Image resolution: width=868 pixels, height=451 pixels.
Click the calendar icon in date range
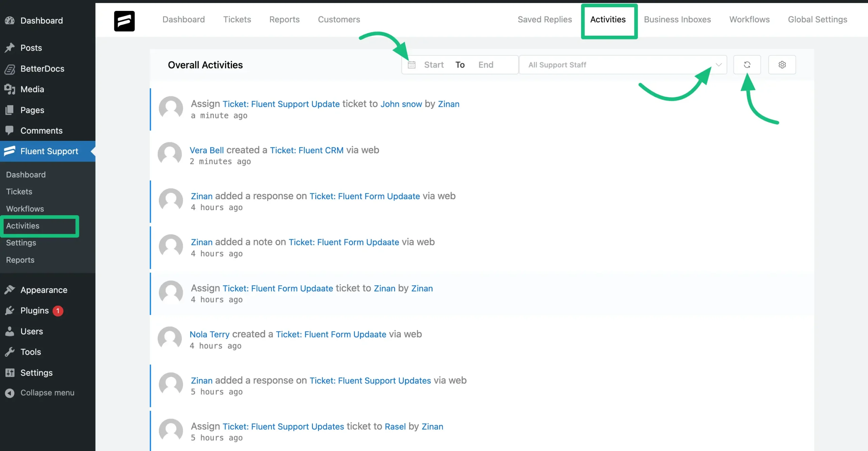pyautogui.click(x=412, y=65)
